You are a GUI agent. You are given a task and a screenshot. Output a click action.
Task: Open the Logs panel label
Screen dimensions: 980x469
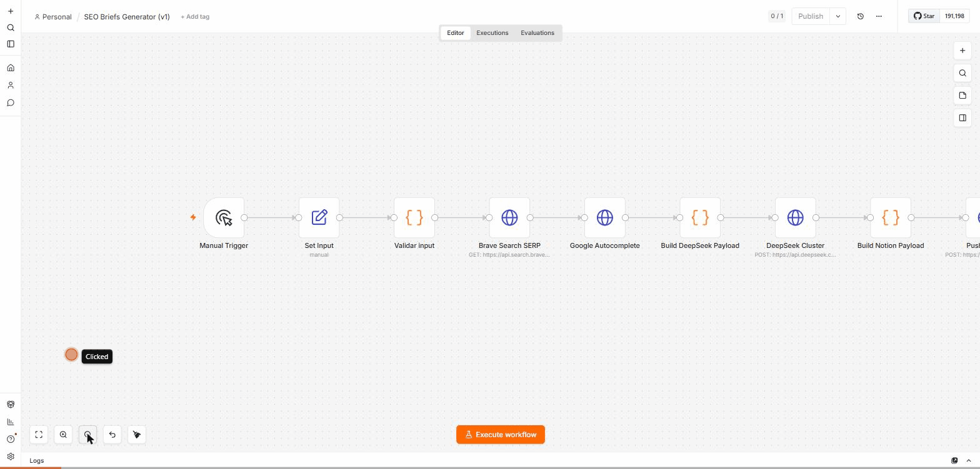[x=37, y=461]
